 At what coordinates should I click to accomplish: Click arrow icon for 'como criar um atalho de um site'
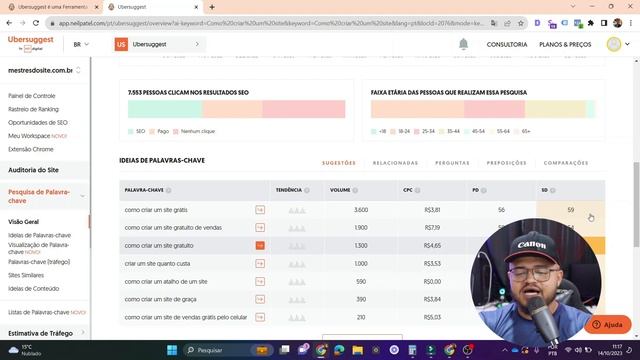(x=260, y=282)
